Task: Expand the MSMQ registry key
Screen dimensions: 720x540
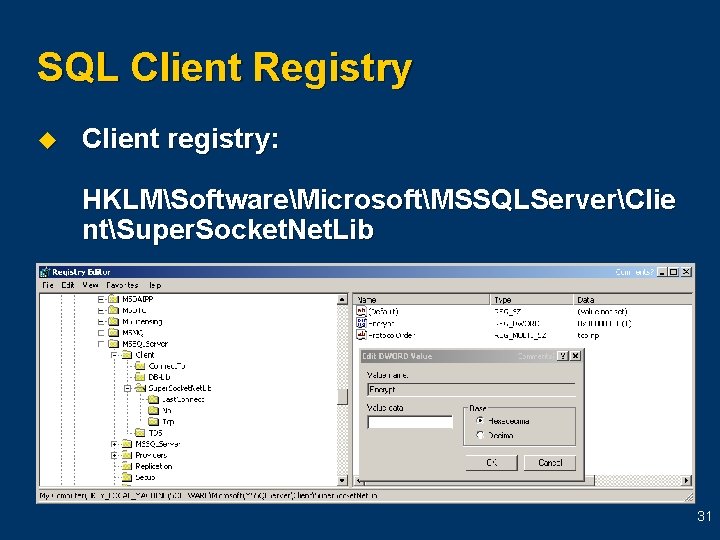Action: [101, 332]
